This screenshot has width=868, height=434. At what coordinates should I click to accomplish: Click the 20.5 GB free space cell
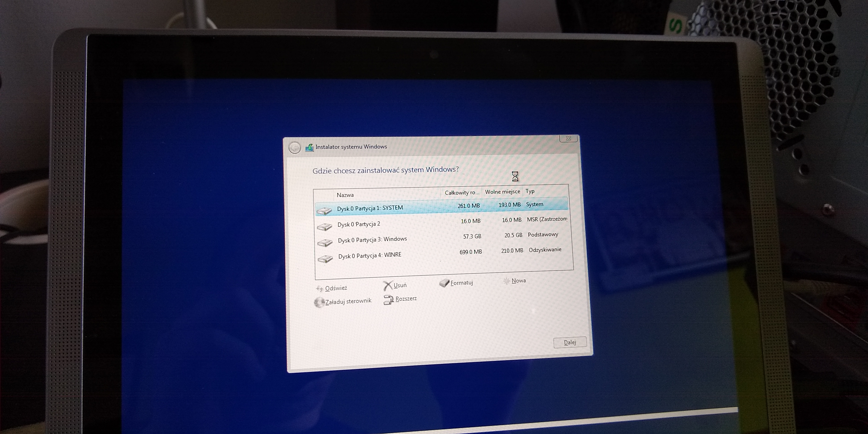coord(513,235)
